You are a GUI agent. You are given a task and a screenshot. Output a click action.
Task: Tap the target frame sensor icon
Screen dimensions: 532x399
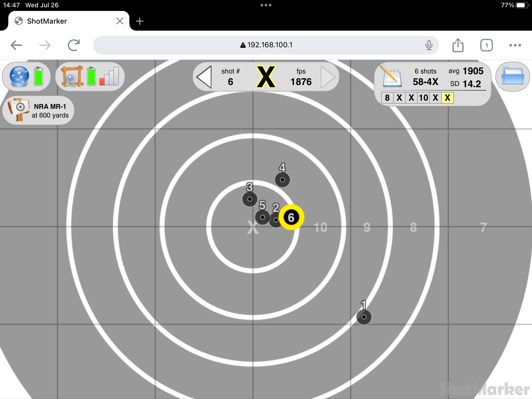tap(72, 76)
